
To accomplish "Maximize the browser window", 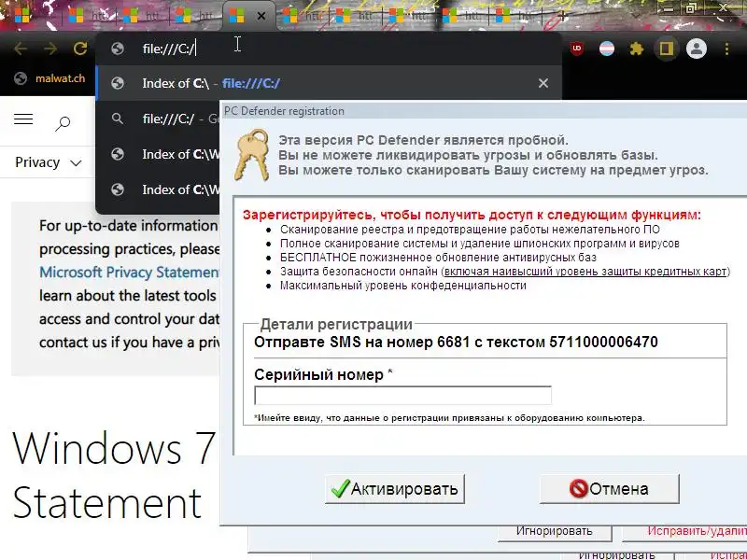I will click(x=691, y=8).
